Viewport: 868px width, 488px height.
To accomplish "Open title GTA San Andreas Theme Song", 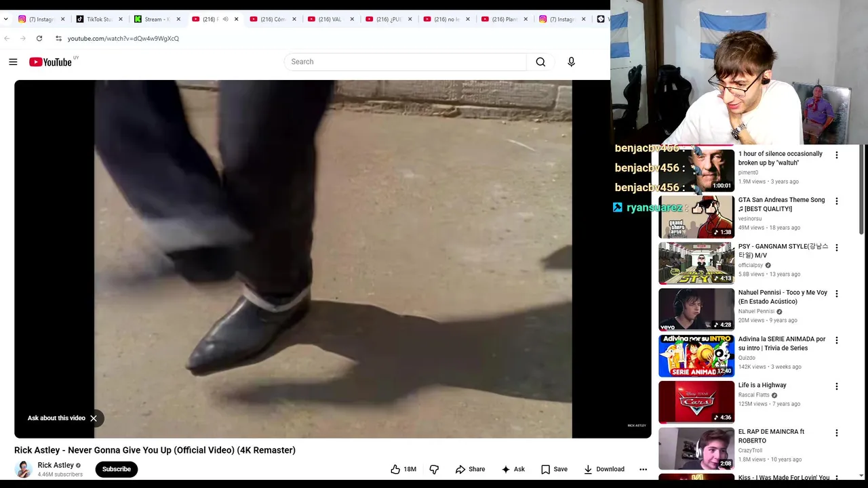I will click(781, 204).
